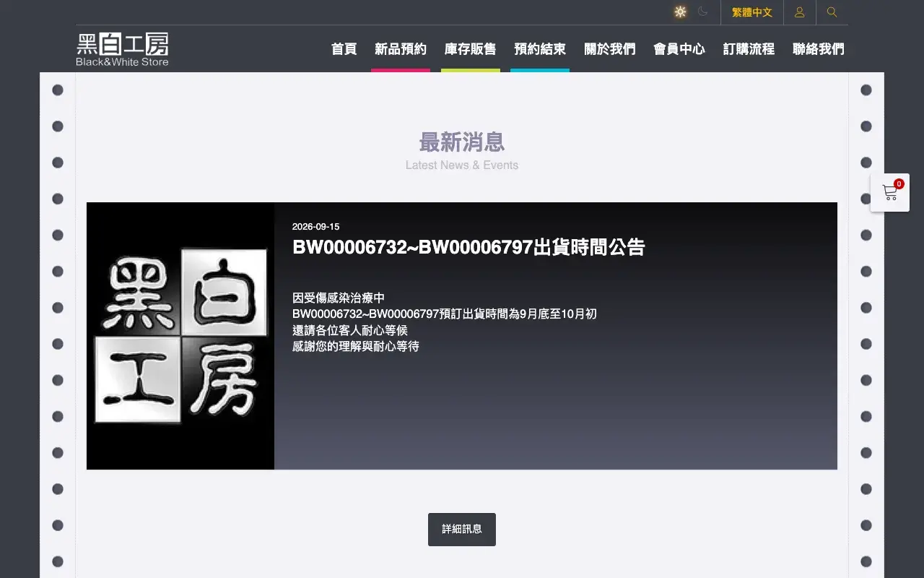Click the text 還請各位客人耐心等候
This screenshot has height=578, width=924.
350,330
